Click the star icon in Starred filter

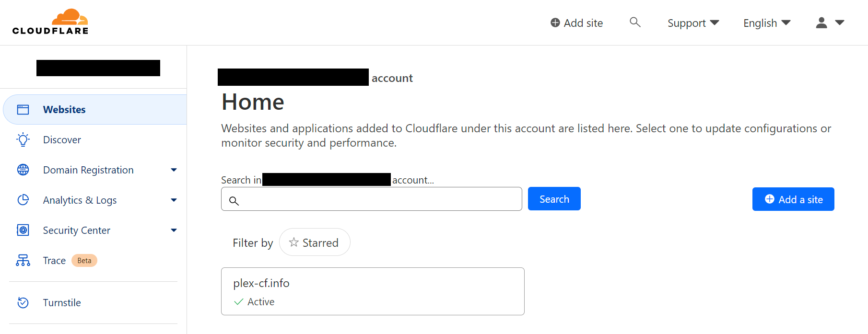(293, 242)
